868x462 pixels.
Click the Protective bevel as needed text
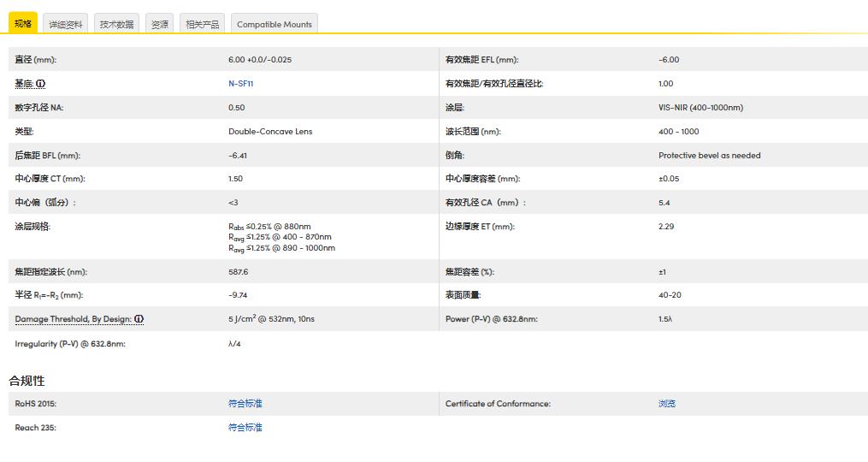pos(709,156)
